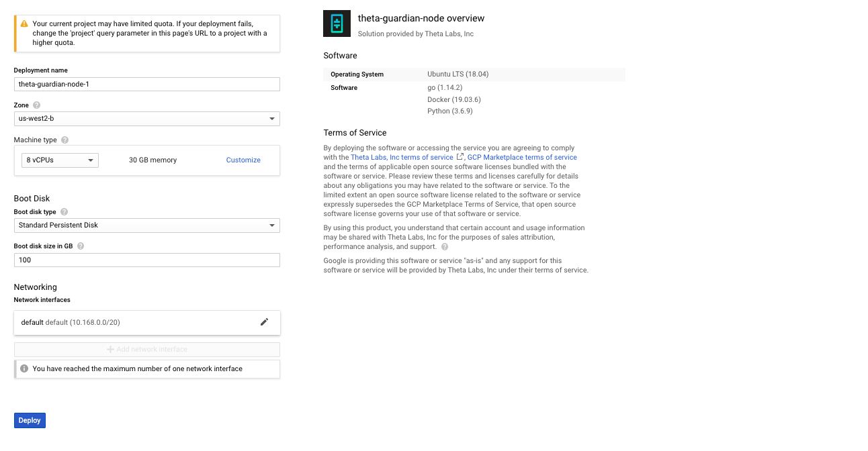This screenshot has width=868, height=451.
Task: Open help icon after performance analysis and support
Action: (445, 247)
